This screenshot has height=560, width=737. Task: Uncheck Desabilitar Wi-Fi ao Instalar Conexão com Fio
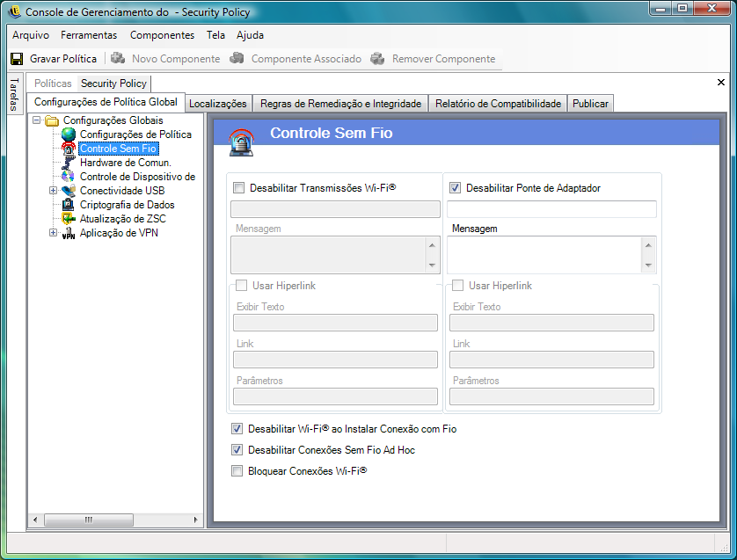pos(237,428)
